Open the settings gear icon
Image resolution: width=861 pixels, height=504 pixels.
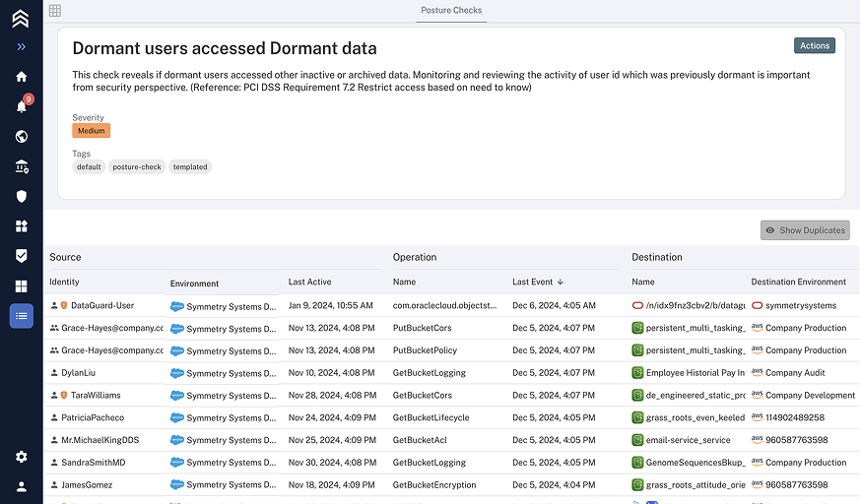[21, 457]
